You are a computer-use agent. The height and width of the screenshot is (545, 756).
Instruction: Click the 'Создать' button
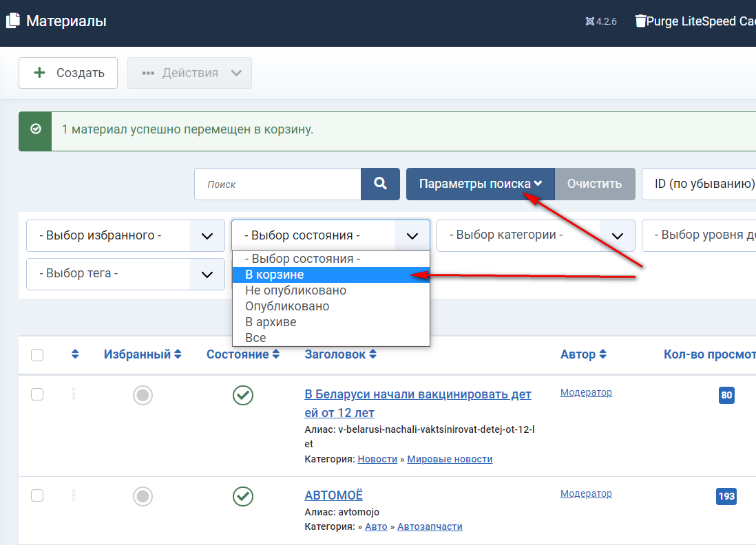68,73
